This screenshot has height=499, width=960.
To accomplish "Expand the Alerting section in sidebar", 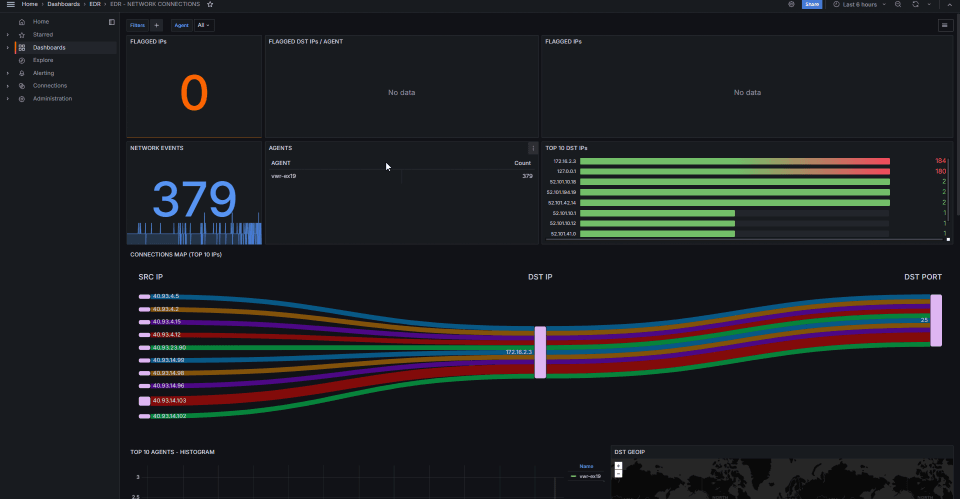I will point(8,73).
